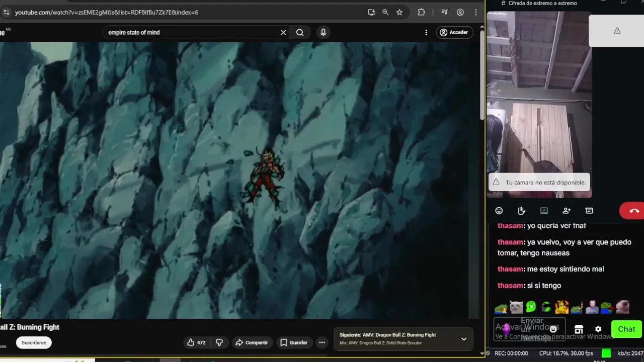Clear the YouTube search text with the X

[x=283, y=32]
